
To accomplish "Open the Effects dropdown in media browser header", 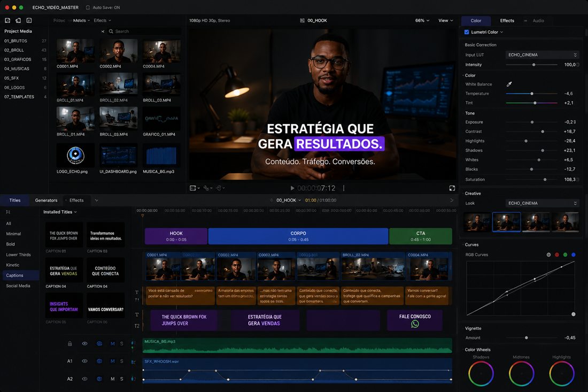I will (x=102, y=21).
